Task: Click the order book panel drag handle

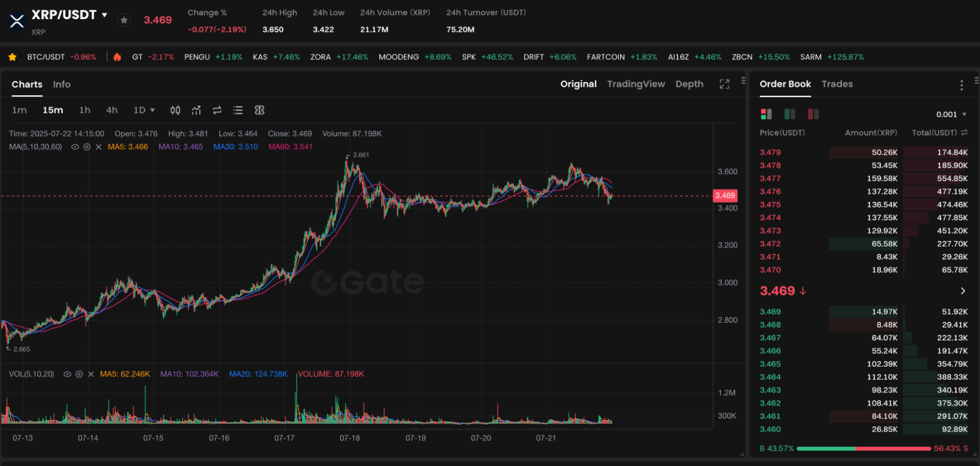Action: 976,80
